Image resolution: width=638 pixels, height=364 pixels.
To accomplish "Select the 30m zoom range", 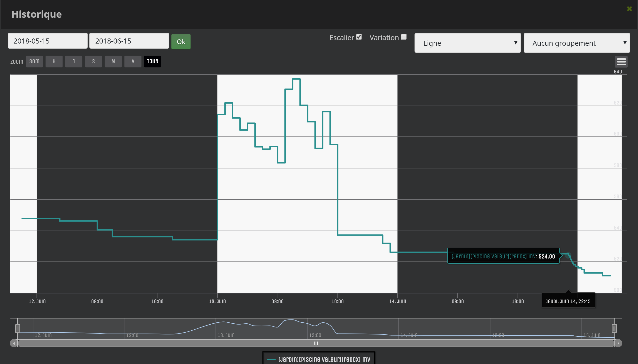I will coord(34,61).
